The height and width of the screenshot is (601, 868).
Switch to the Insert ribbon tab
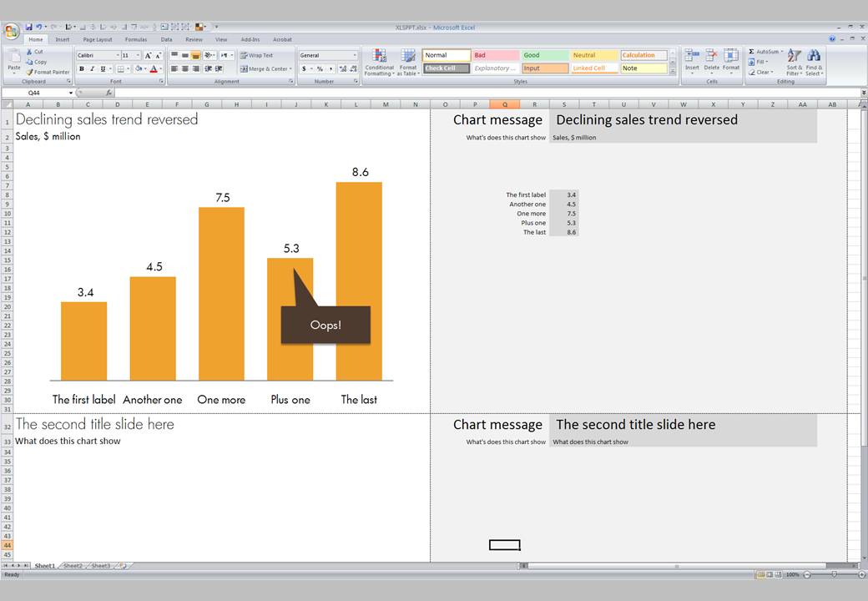(62, 39)
